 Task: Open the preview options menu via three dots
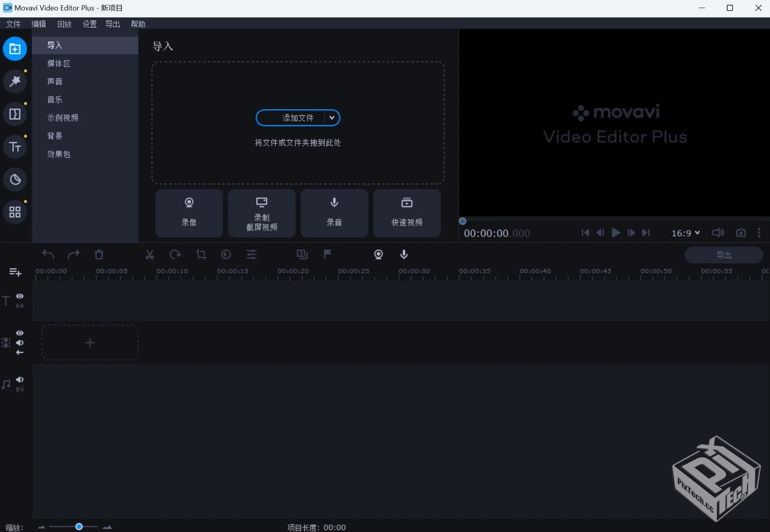click(759, 233)
